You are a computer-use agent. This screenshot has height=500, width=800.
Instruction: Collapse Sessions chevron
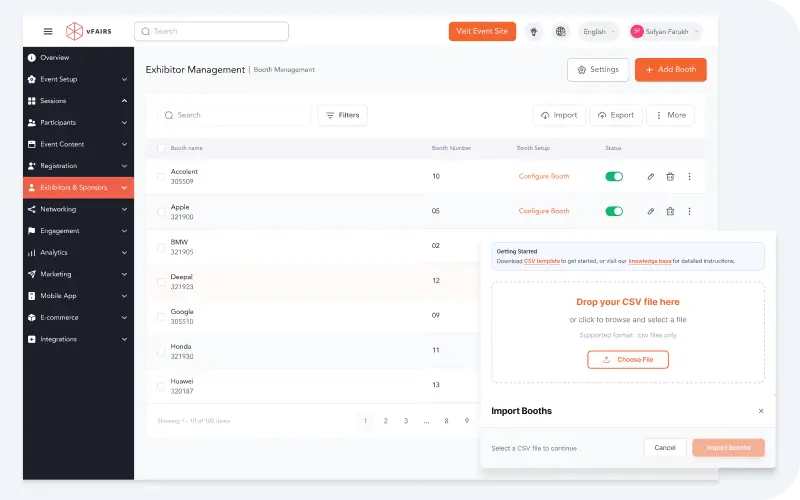[124, 101]
